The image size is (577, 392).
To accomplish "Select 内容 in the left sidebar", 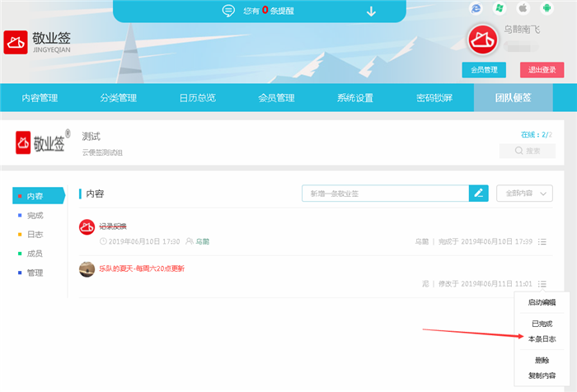I will point(39,196).
